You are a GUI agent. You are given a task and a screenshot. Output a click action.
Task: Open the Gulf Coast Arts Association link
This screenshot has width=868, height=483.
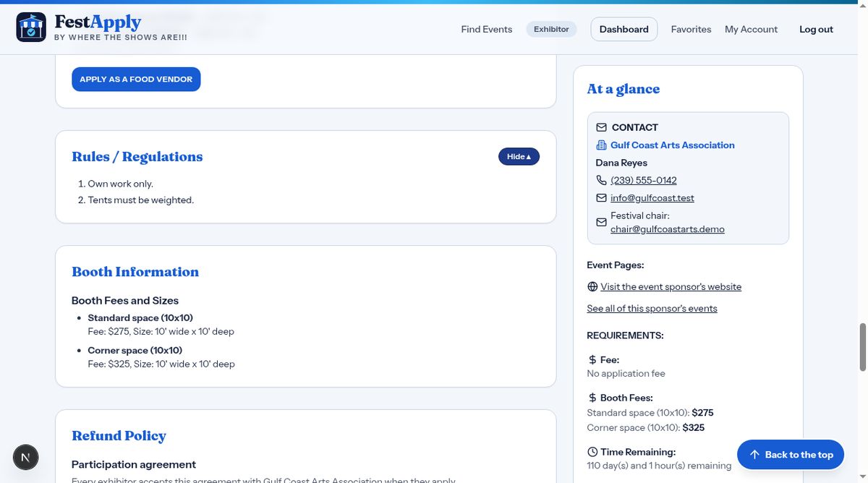[673, 145]
